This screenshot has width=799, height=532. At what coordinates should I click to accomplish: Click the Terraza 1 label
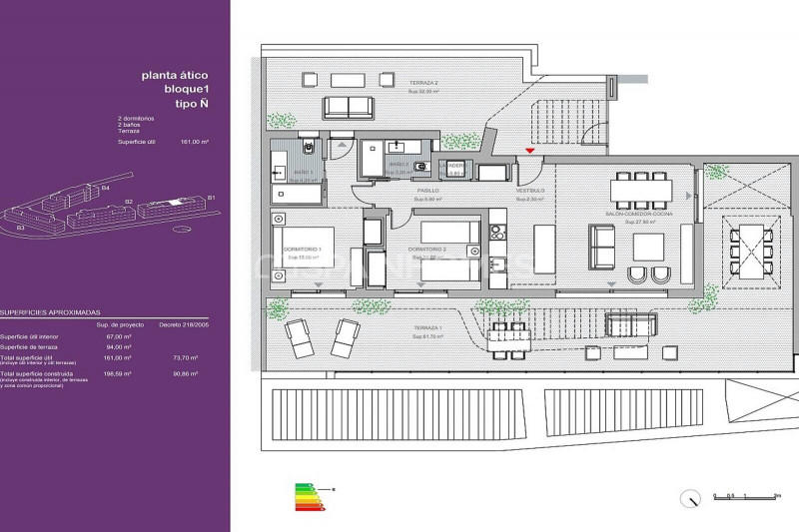tap(429, 328)
